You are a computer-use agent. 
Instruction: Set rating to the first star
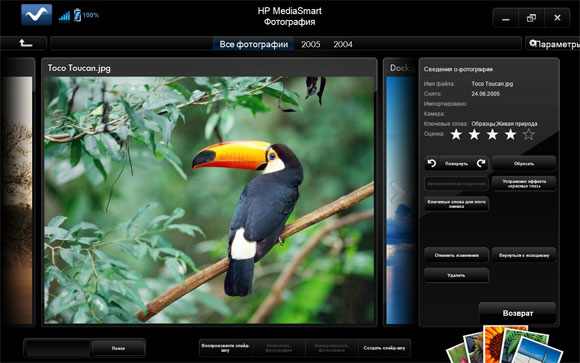point(456,134)
